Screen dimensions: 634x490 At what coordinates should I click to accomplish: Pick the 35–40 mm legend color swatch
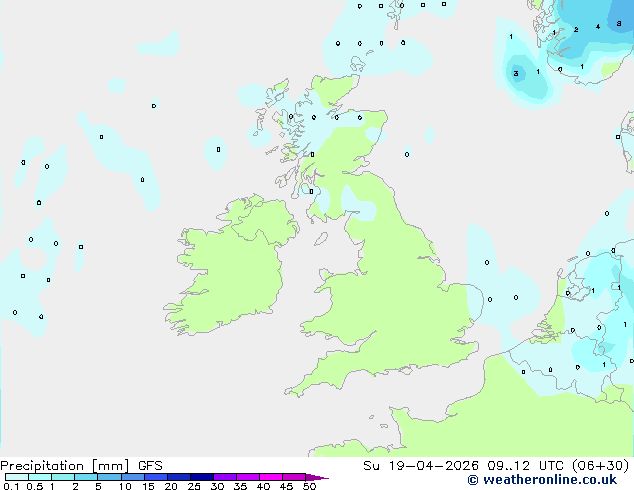(248, 477)
